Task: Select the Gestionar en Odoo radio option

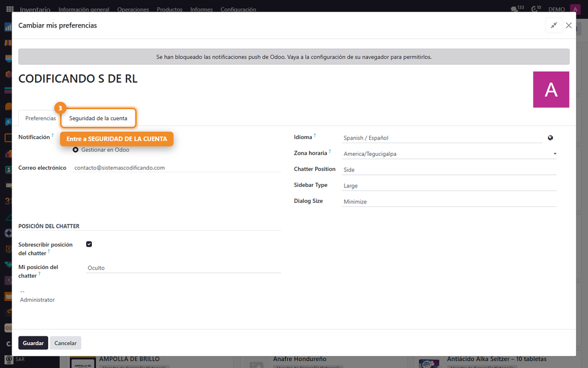Action: [75, 150]
